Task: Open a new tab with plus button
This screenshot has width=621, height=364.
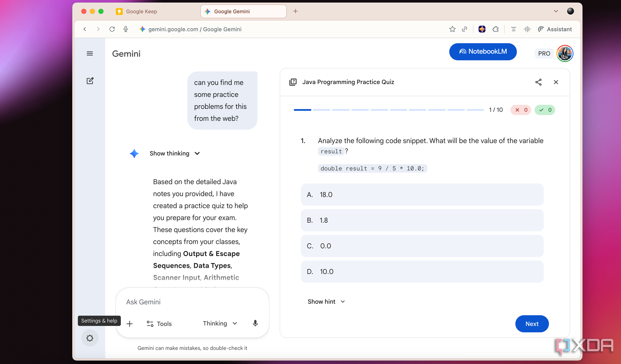Action: [296, 11]
